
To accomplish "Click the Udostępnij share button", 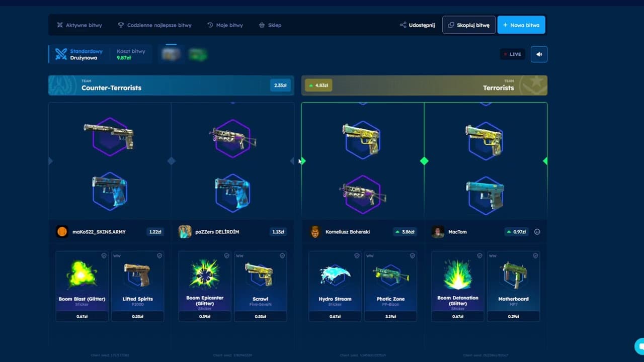I will (x=417, y=25).
